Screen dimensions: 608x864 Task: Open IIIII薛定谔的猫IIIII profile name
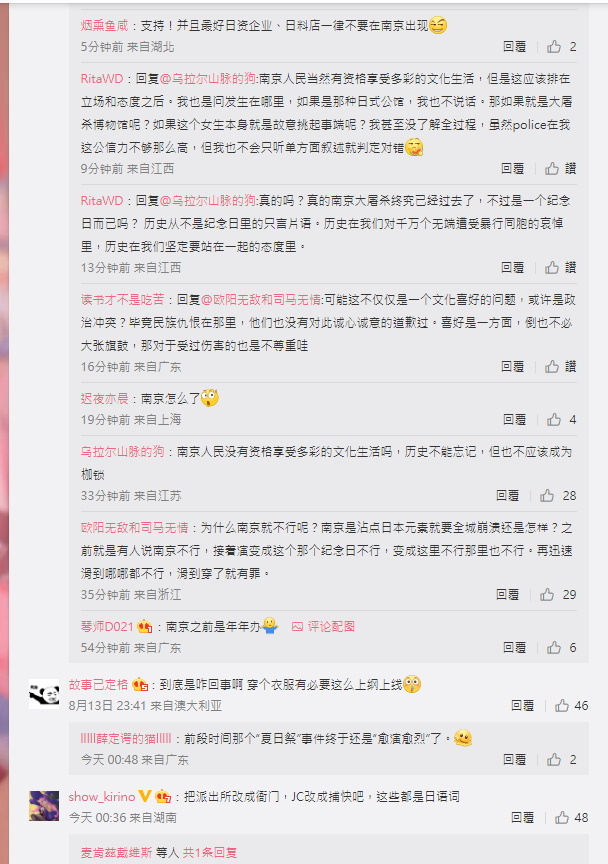click(126, 738)
